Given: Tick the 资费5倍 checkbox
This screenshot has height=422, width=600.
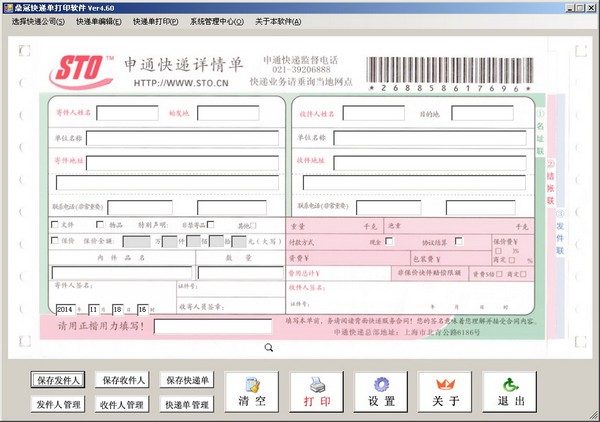Looking at the screenshot, I should [499, 274].
